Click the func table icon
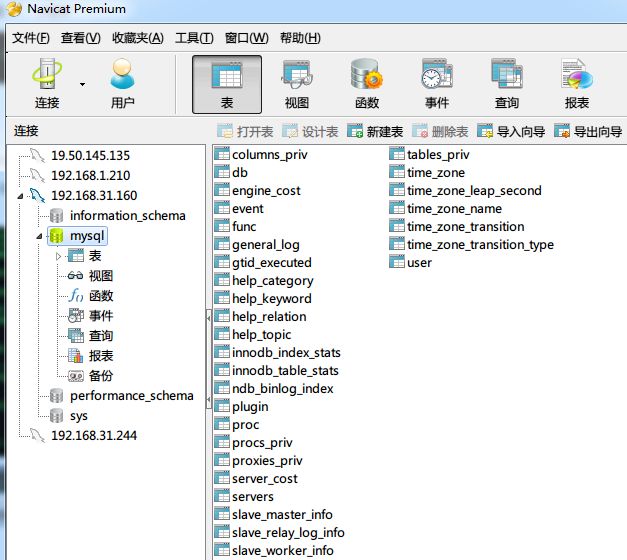This screenshot has height=560, width=627. tap(222, 226)
